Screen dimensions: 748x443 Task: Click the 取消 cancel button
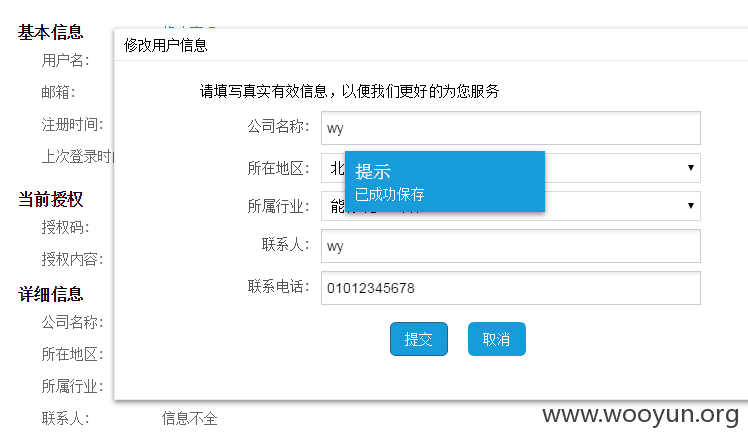[497, 339]
